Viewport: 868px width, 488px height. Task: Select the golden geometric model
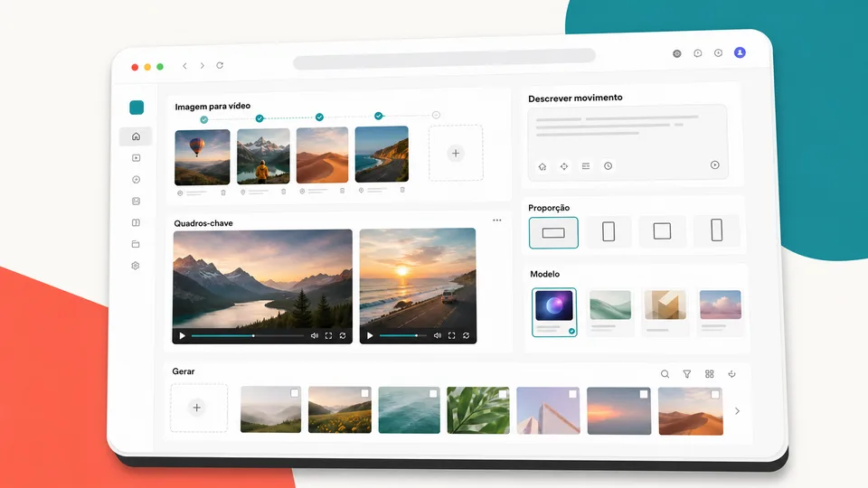click(665, 312)
